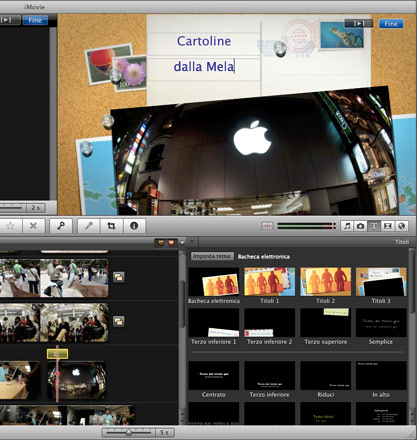The image size is (417, 440).
Task: Choose the Titoli 2 title style
Action: pos(326,282)
